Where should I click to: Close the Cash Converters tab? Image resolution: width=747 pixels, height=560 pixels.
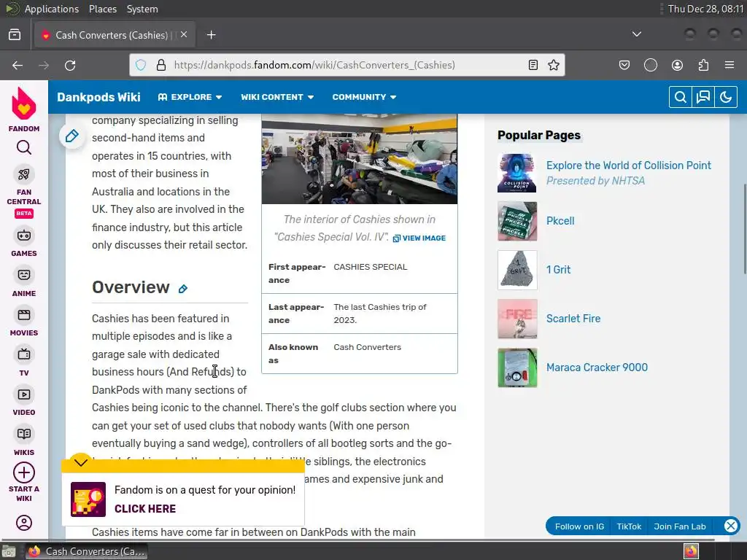184,35
